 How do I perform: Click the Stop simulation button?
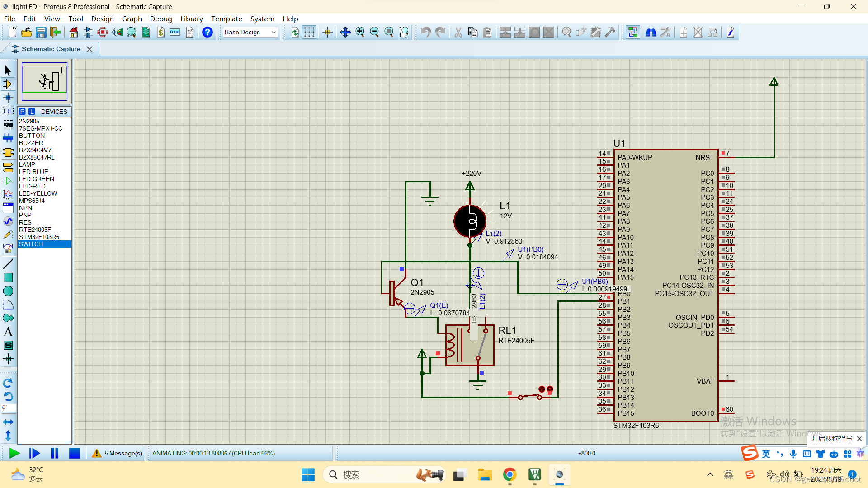74,454
